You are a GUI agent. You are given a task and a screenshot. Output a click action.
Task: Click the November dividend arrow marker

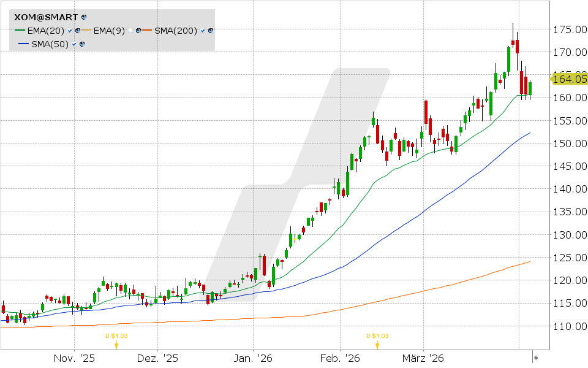116,345
